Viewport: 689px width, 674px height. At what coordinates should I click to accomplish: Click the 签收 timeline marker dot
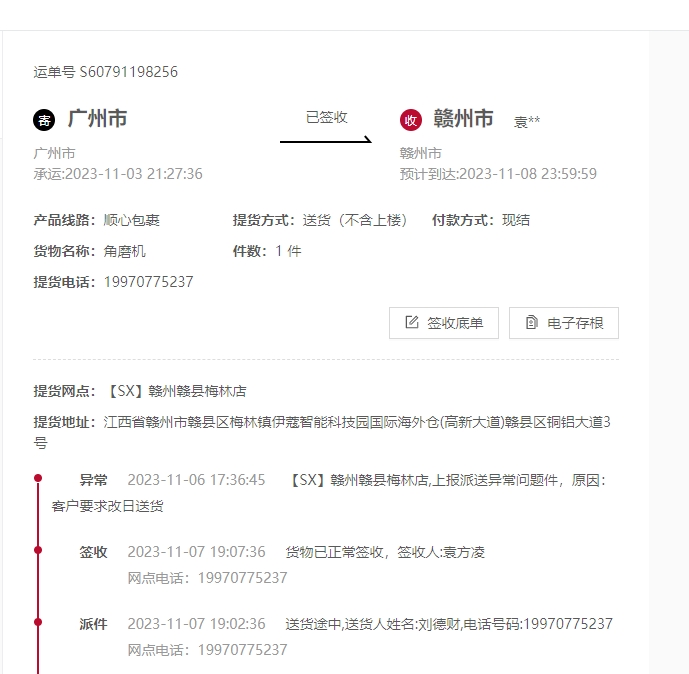(38, 550)
